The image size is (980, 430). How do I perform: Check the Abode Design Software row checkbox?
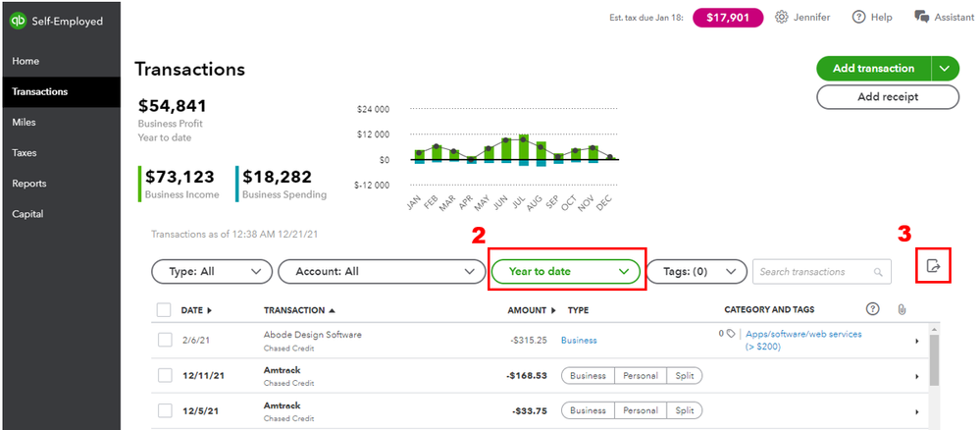(165, 340)
